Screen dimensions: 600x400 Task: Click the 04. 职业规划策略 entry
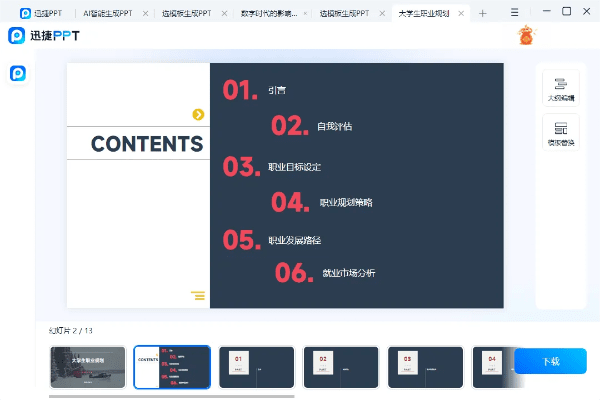click(x=322, y=202)
